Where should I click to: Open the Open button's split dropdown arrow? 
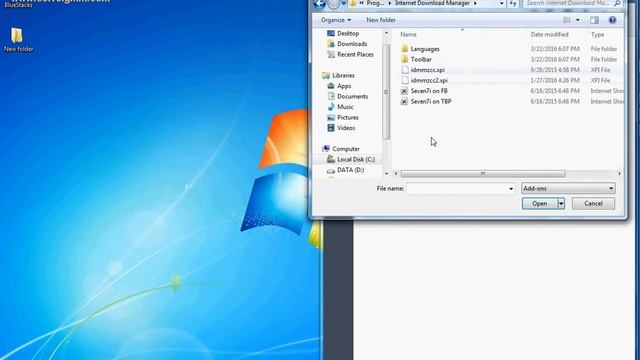[561, 203]
